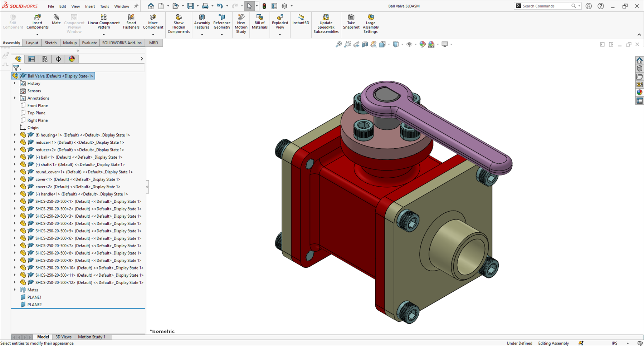Open the Linear Component Pattern tool
This screenshot has height=346, width=644.
pos(104,22)
